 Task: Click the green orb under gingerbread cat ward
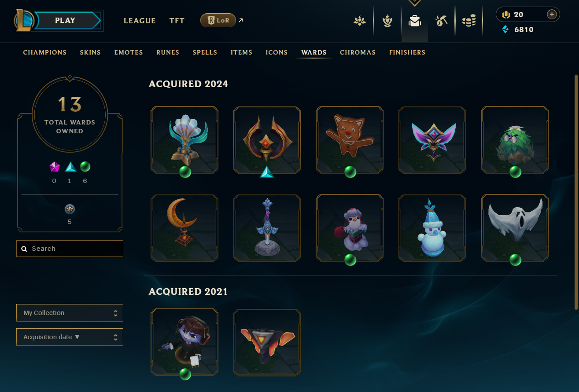coord(350,172)
